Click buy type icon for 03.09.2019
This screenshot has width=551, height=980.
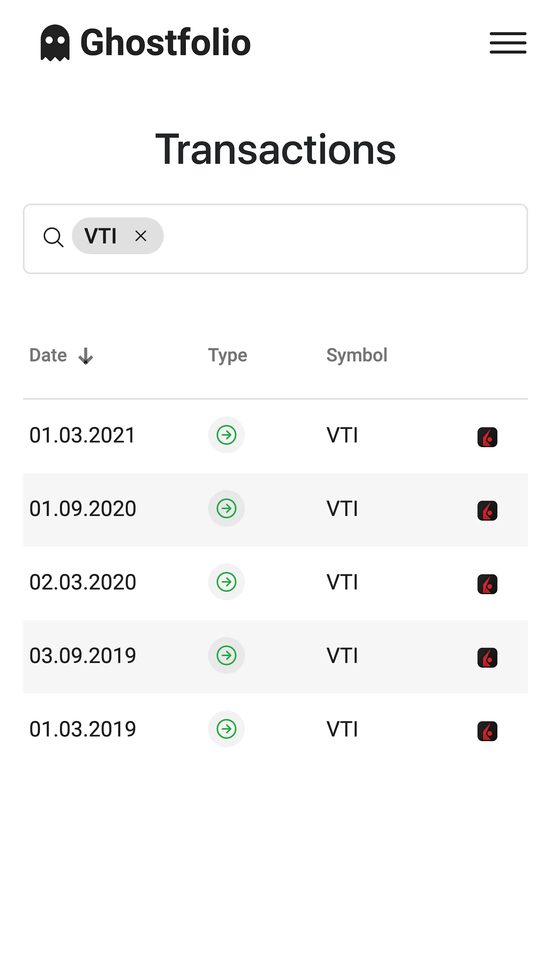pyautogui.click(x=226, y=655)
